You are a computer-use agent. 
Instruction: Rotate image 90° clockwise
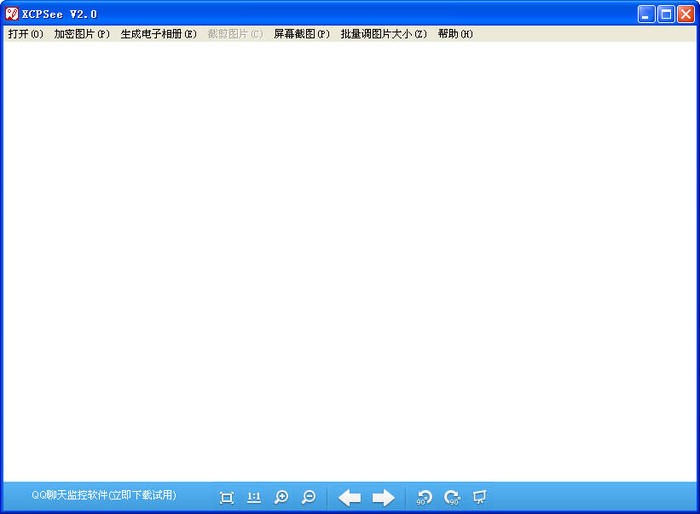tap(452, 497)
